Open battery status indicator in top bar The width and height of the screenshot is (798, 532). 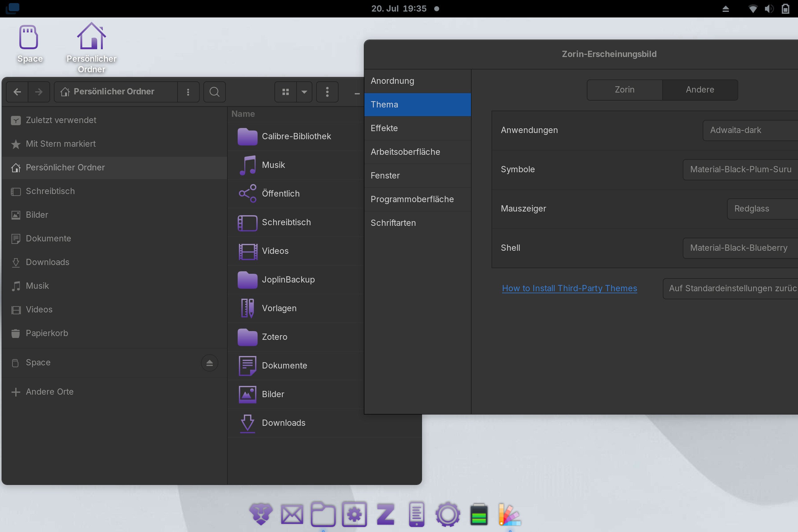pos(786,8)
